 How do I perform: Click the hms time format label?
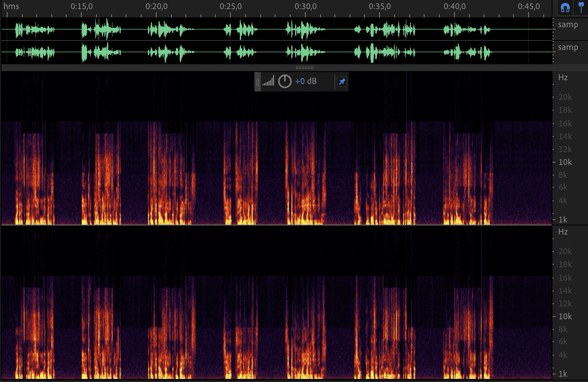coord(11,6)
